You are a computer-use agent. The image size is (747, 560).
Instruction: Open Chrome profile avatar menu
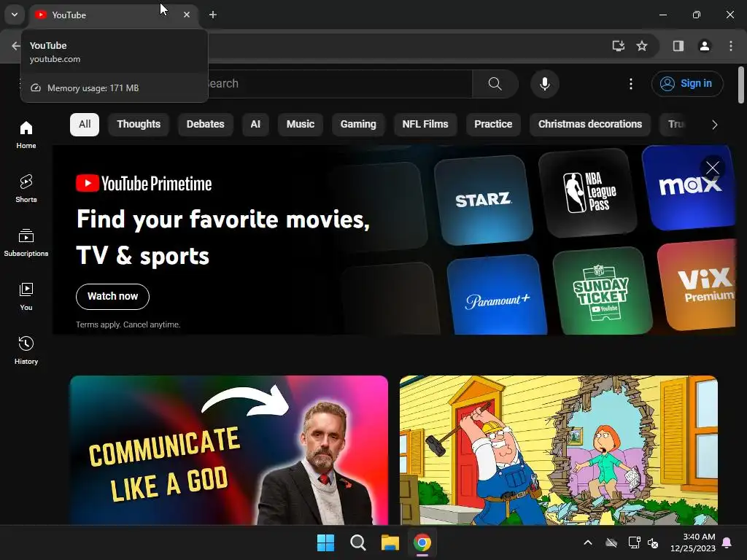(x=705, y=46)
